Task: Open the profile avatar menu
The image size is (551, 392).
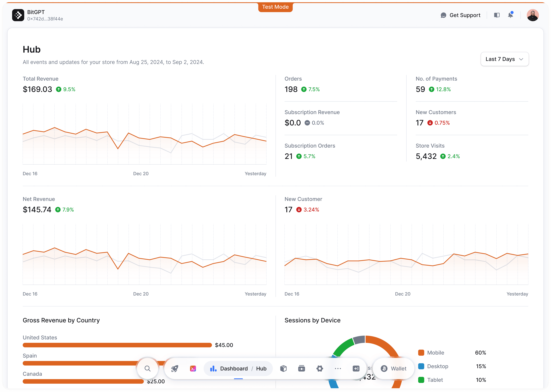Action: point(533,15)
